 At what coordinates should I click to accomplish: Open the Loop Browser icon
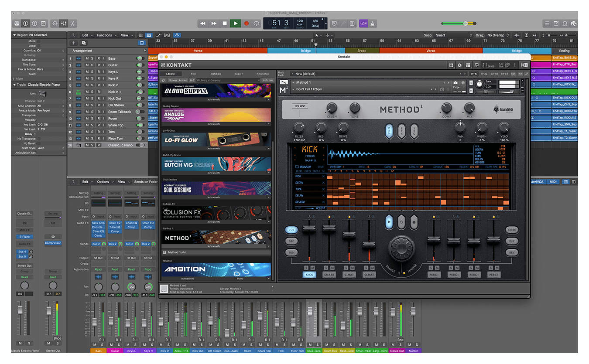click(565, 23)
